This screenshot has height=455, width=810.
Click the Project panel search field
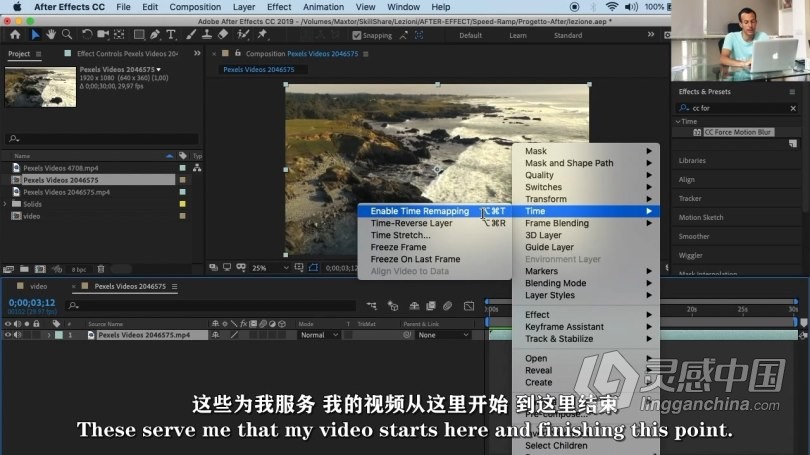[102, 138]
